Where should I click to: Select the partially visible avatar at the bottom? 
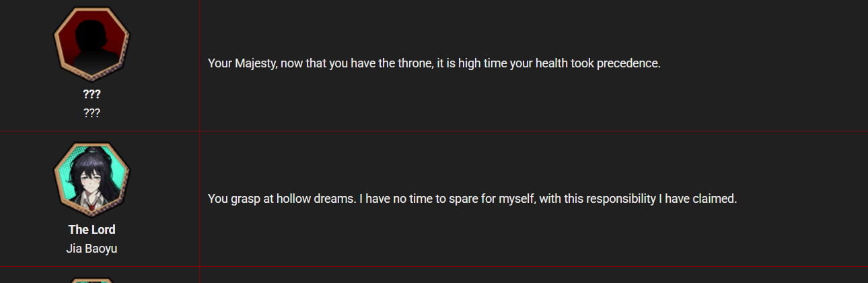click(x=92, y=280)
